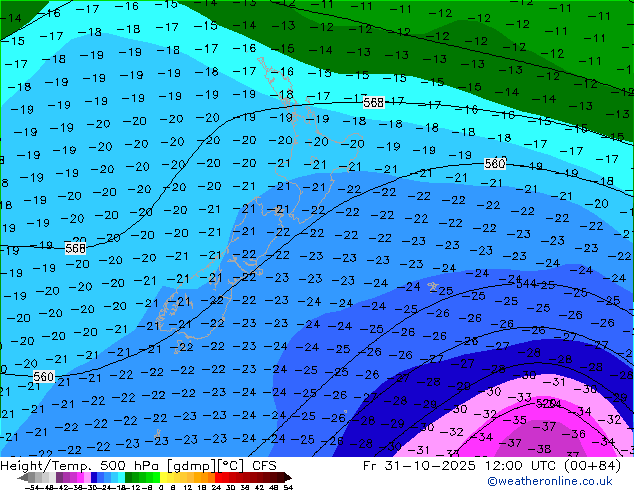Click the map title Height/Temp. 500 hPa
634x490 pixels.
[81, 466]
